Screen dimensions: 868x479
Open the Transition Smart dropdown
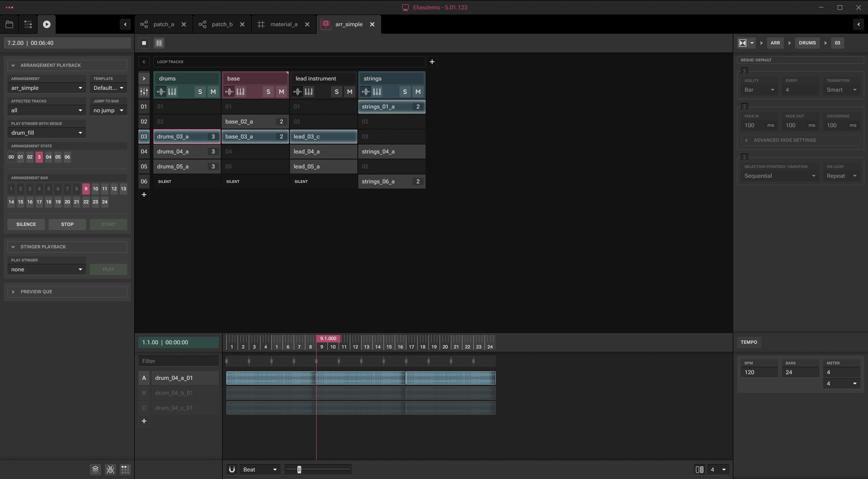coord(842,90)
